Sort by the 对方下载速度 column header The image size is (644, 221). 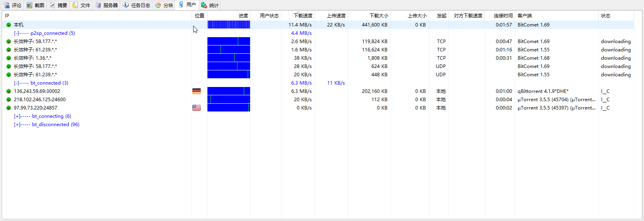(x=467, y=16)
